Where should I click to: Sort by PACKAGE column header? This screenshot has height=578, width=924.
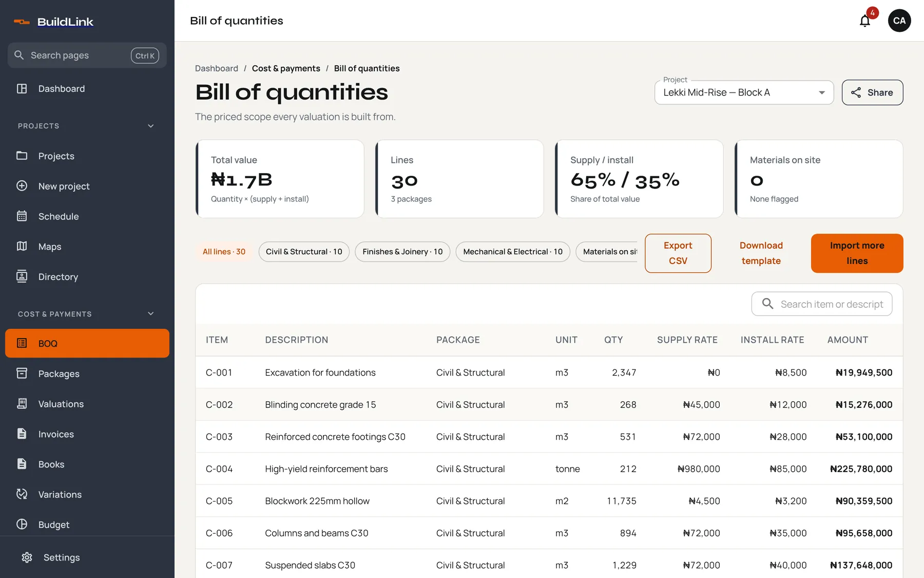[x=458, y=340]
